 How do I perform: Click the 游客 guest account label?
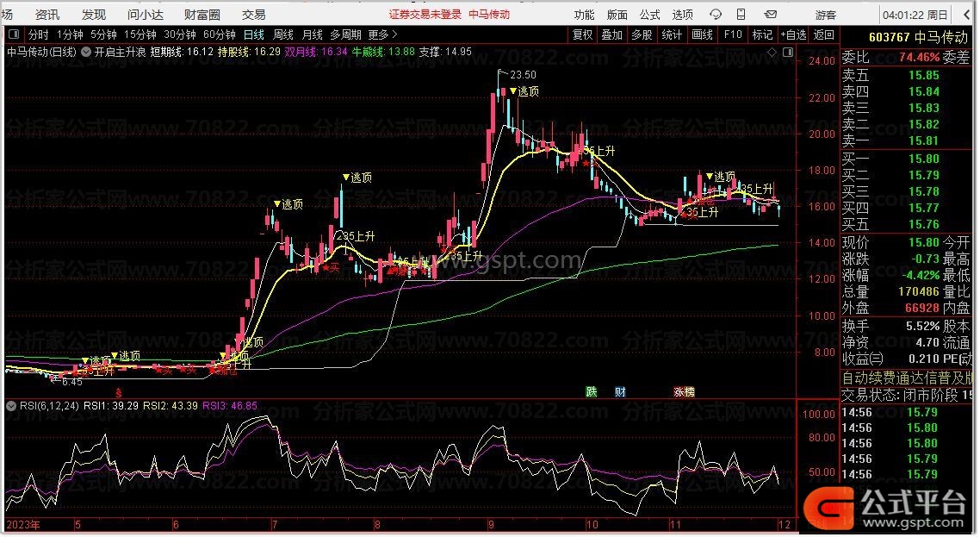[x=825, y=15]
